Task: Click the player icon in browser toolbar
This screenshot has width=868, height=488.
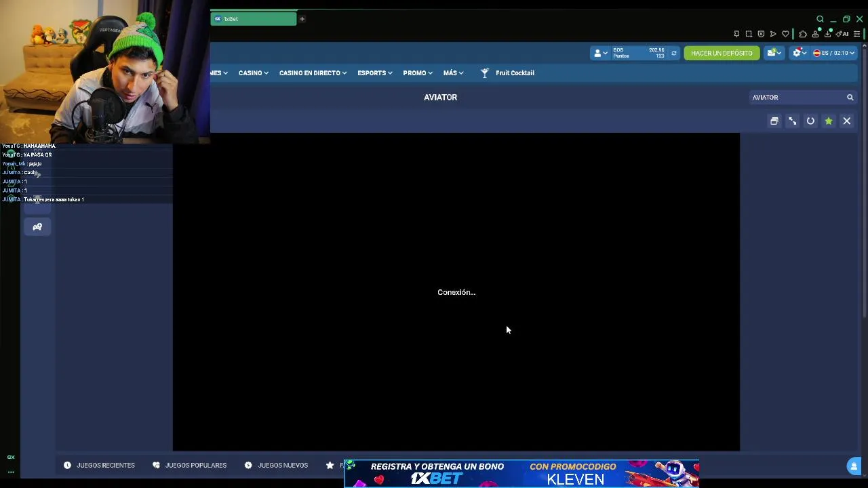Action: [773, 34]
